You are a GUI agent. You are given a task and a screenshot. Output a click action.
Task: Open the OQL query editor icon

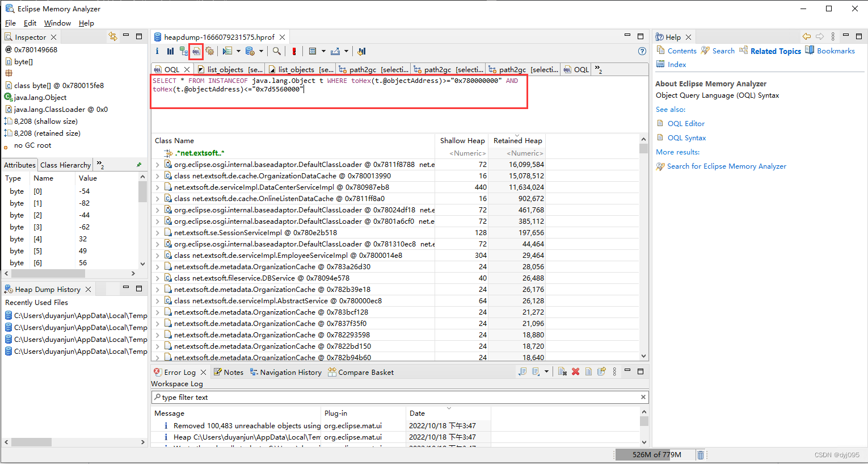(x=196, y=51)
